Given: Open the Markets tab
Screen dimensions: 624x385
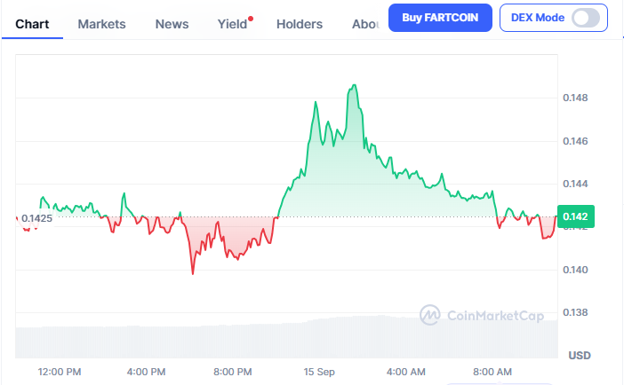Looking at the screenshot, I should [101, 24].
